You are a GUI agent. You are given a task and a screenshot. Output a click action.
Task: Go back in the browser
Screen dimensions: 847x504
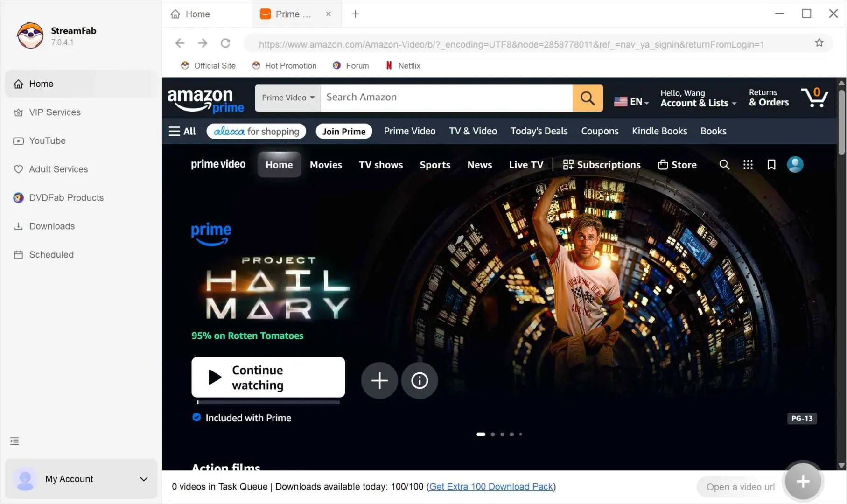(x=180, y=43)
